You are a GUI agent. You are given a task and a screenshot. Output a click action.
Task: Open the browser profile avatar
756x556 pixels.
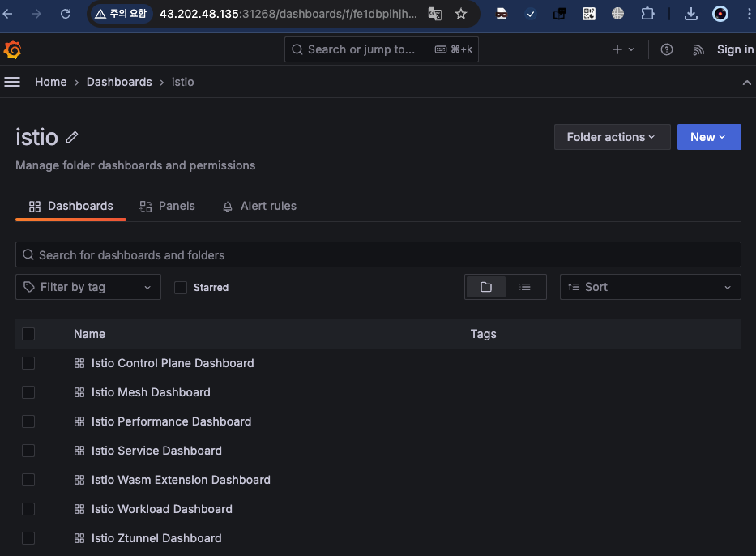[x=720, y=14]
